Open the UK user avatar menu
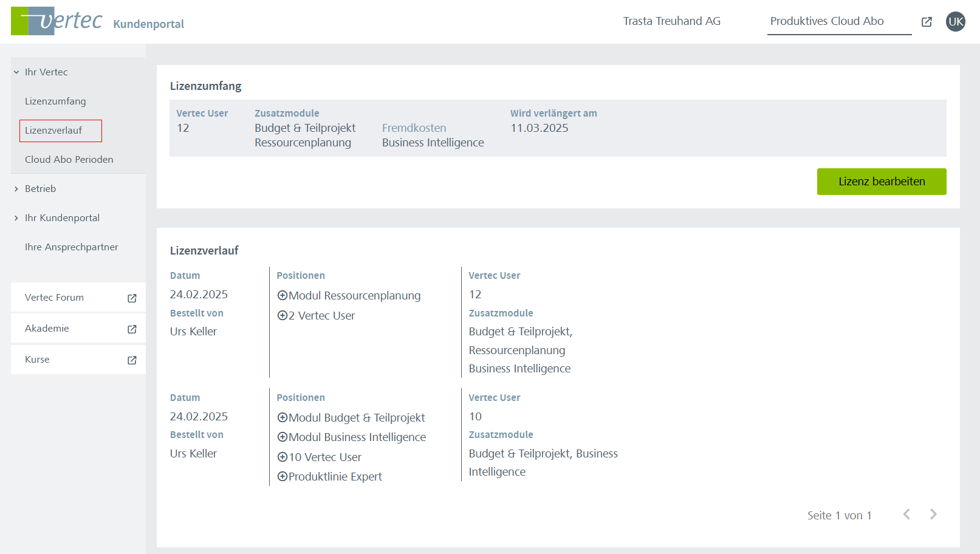980x554 pixels. tap(955, 22)
